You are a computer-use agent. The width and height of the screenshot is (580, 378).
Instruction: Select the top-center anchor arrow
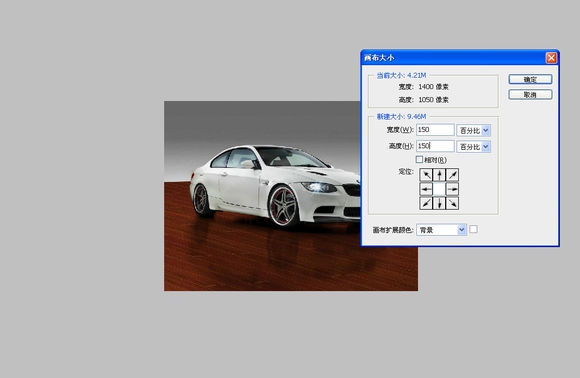[x=439, y=175]
